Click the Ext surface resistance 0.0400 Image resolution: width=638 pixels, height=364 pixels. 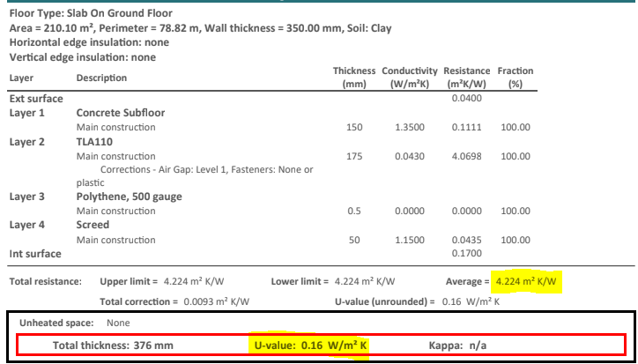(467, 98)
